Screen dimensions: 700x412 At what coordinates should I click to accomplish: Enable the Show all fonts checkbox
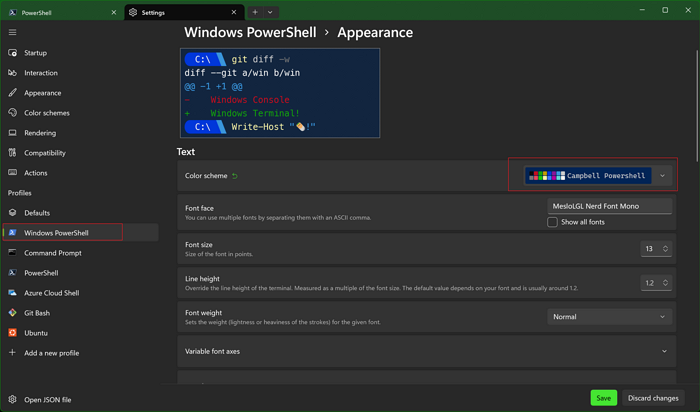552,222
